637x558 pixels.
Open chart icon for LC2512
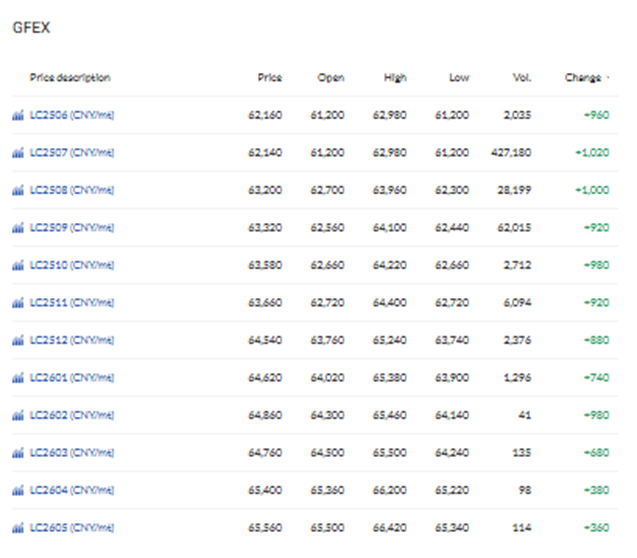pyautogui.click(x=18, y=340)
